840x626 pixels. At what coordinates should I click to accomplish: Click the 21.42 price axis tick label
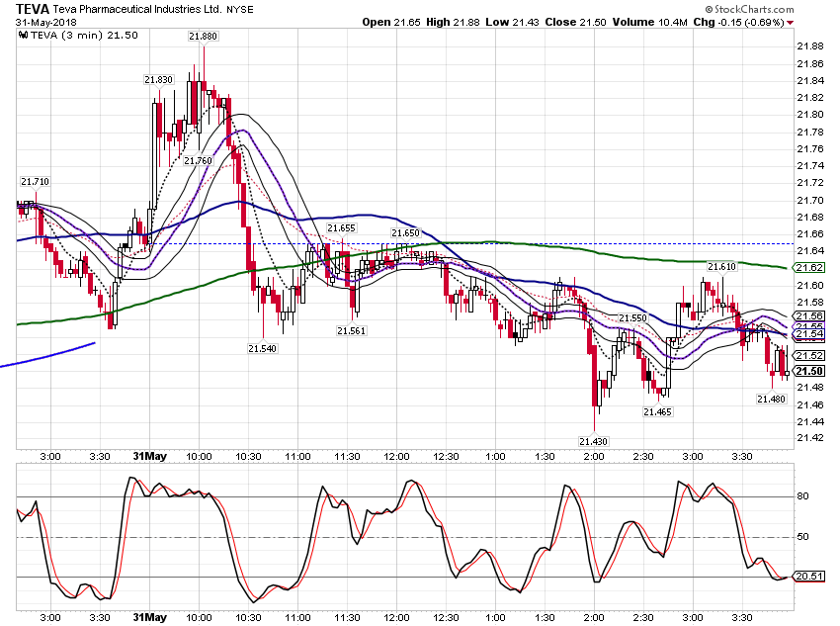click(x=810, y=438)
